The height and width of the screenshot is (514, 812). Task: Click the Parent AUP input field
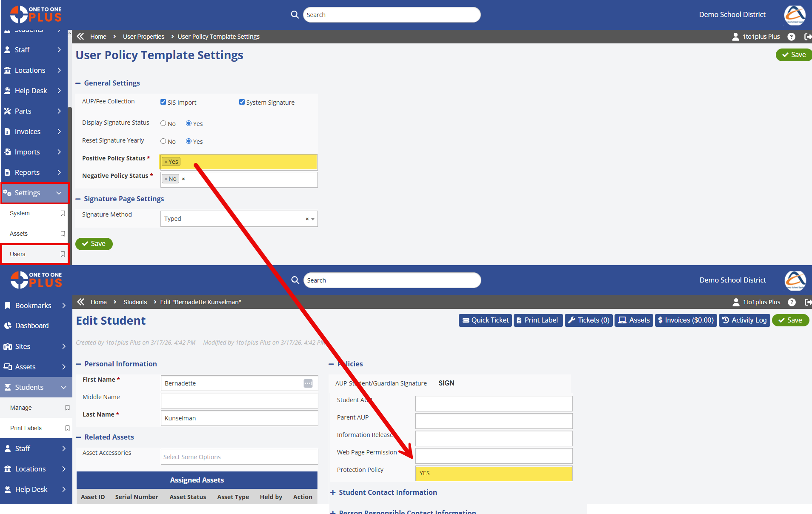click(494, 421)
